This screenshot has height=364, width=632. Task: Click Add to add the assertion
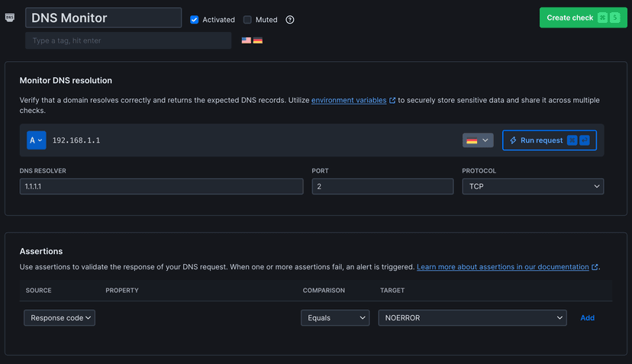point(587,317)
